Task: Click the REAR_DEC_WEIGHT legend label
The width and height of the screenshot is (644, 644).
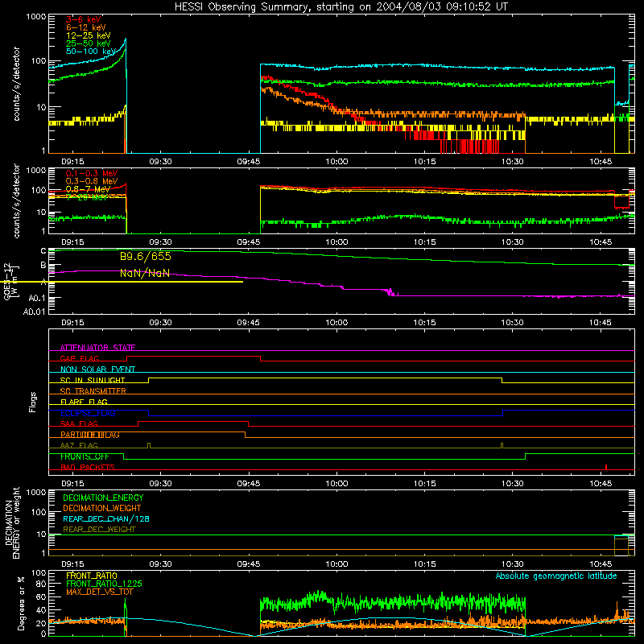Action: point(99,530)
